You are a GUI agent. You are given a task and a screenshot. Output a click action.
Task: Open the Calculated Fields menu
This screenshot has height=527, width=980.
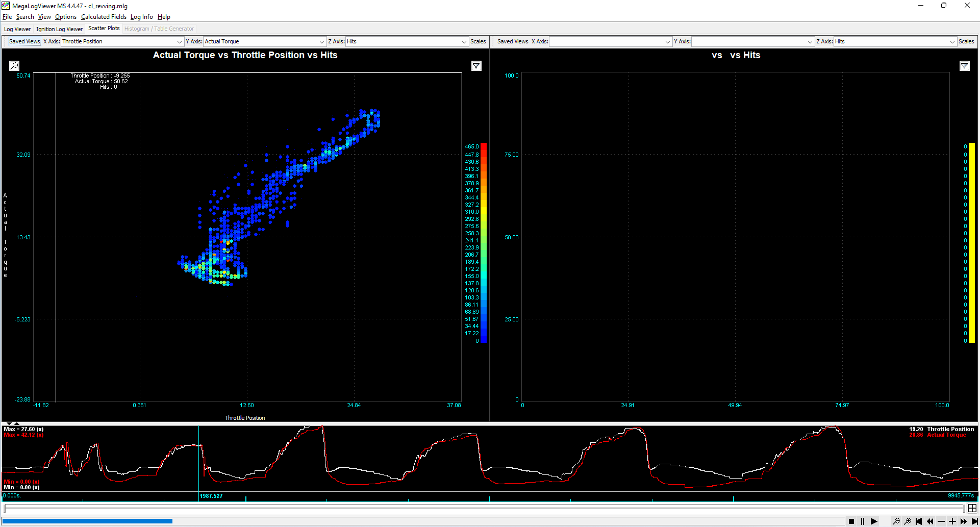pos(104,17)
